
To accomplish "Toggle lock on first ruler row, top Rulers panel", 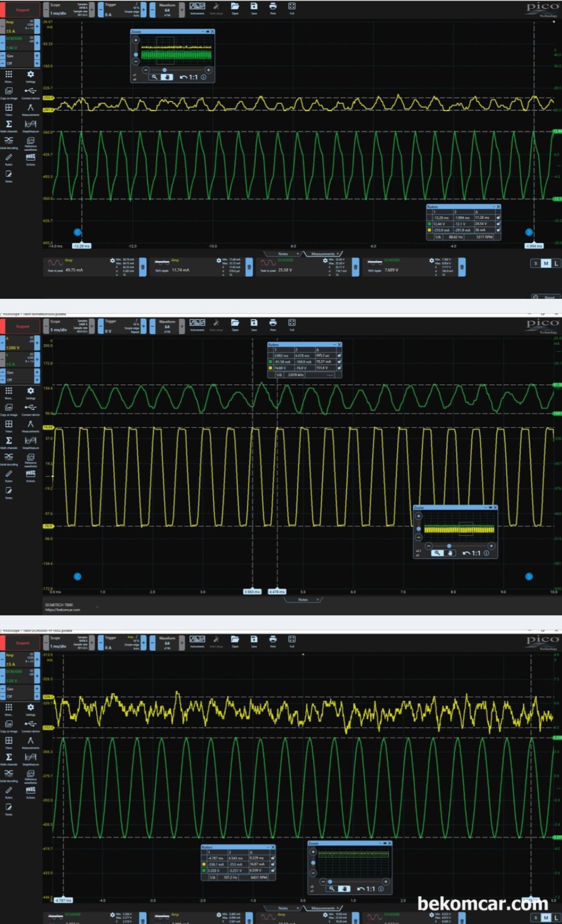I will tap(498, 218).
